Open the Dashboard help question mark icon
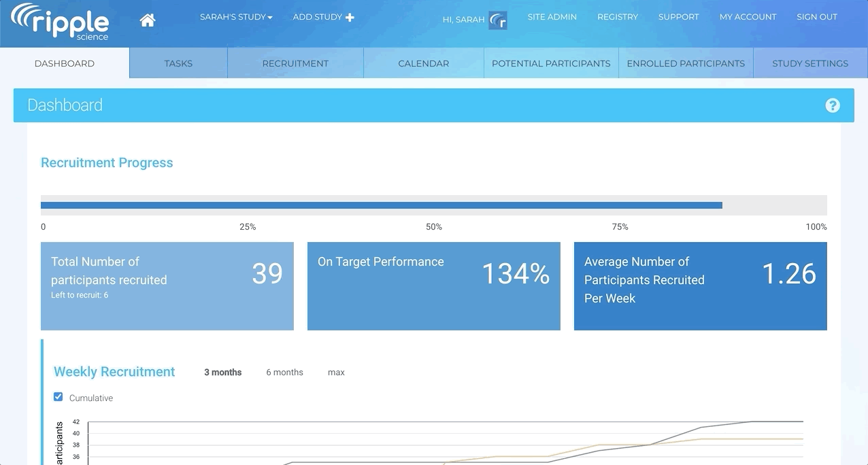868x465 pixels. point(833,105)
